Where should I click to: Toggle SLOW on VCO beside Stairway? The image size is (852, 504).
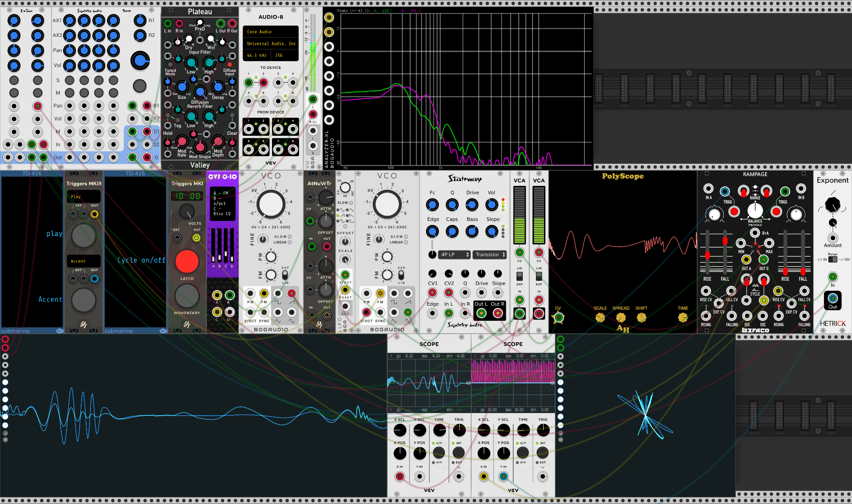(406, 237)
